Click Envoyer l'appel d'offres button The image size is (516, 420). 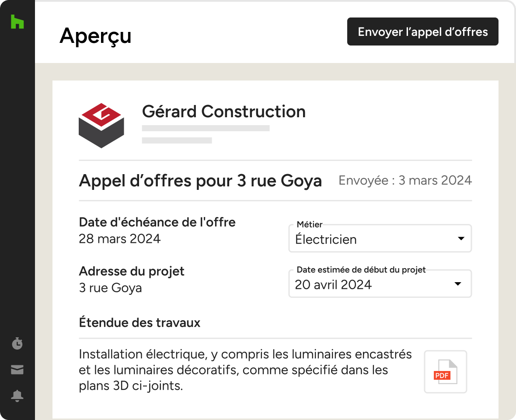[422, 31]
